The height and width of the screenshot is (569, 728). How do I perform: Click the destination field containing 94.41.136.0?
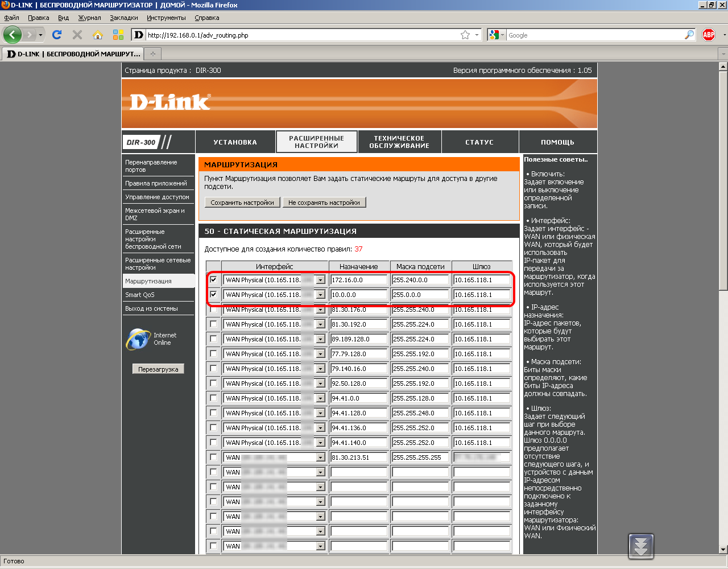(x=359, y=428)
